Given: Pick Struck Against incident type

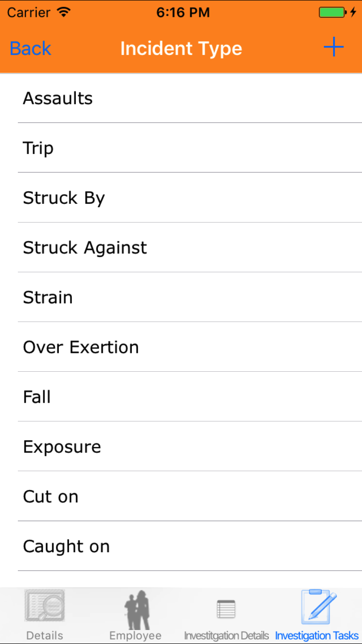Looking at the screenshot, I should pos(190,248).
